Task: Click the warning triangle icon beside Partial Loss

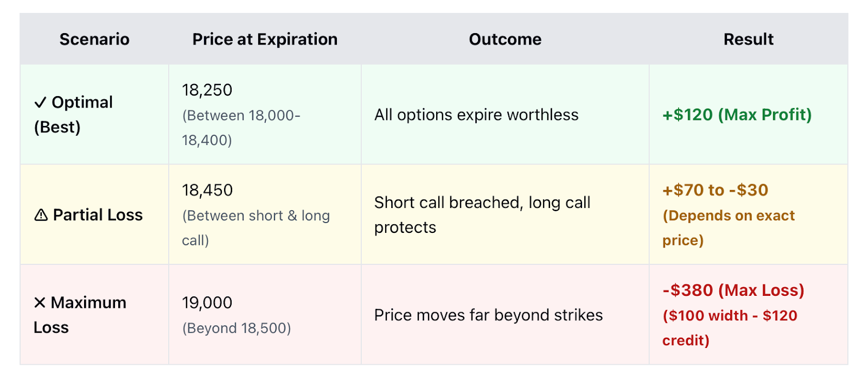Action: tap(41, 216)
